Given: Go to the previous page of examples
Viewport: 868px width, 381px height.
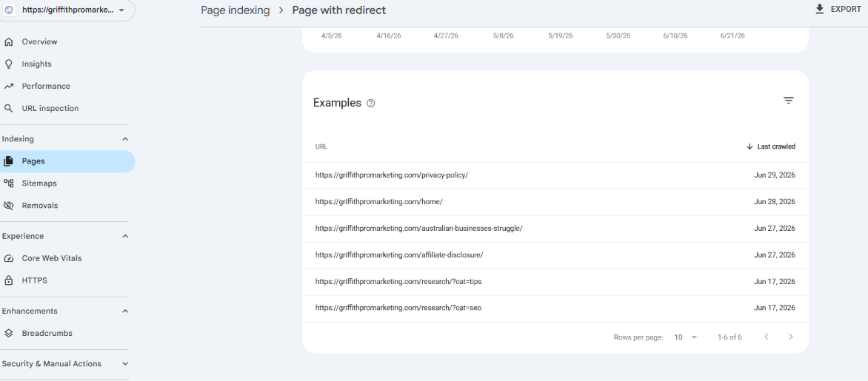Looking at the screenshot, I should pyautogui.click(x=766, y=337).
